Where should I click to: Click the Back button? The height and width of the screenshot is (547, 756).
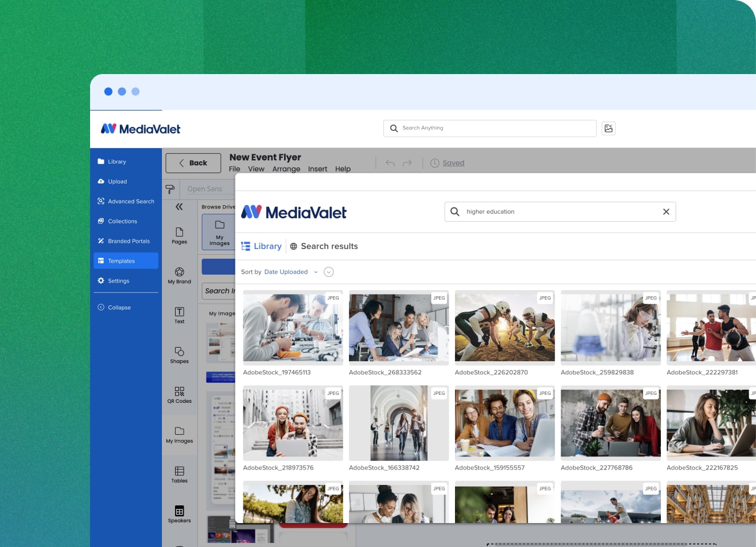point(193,163)
